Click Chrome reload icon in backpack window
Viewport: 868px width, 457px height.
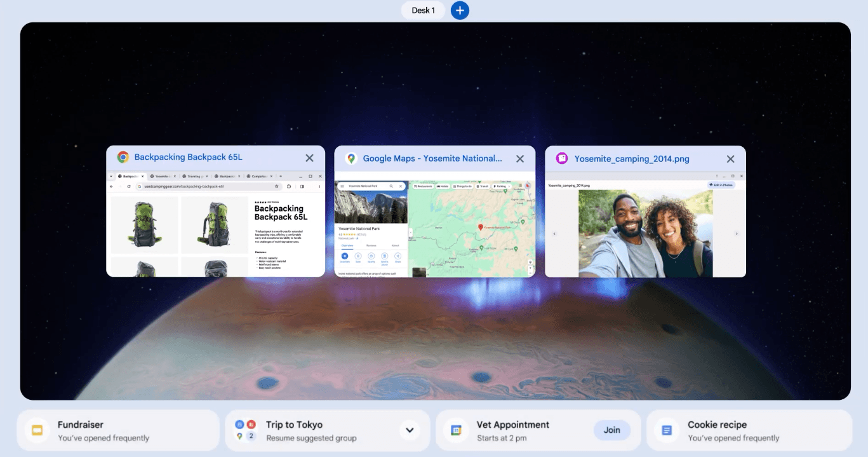pos(129,186)
